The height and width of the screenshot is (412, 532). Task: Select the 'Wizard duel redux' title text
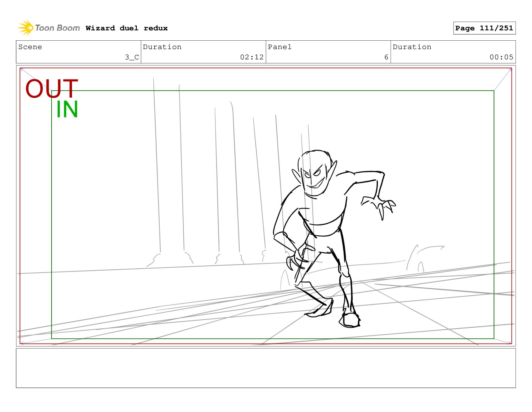coord(127,28)
